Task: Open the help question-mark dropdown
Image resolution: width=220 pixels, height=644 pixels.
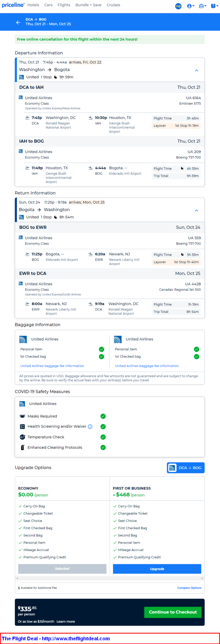Action: (215, 6)
